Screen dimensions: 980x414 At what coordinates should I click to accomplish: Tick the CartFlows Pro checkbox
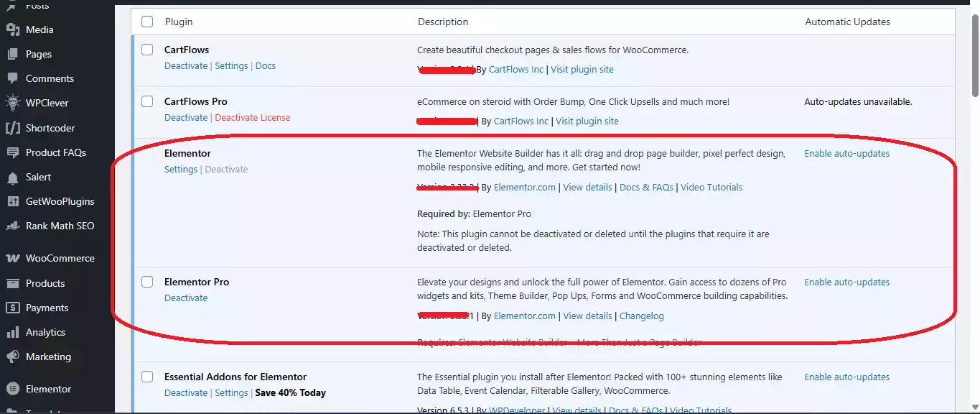pos(147,101)
